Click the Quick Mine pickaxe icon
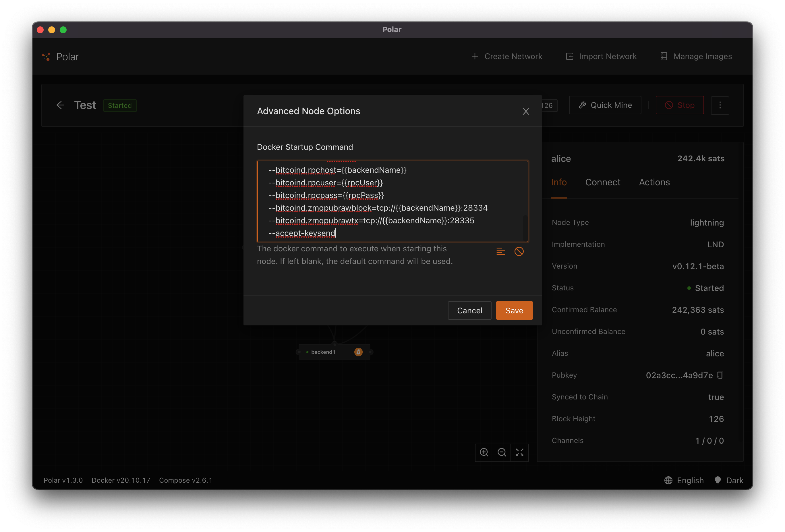 pyautogui.click(x=582, y=105)
